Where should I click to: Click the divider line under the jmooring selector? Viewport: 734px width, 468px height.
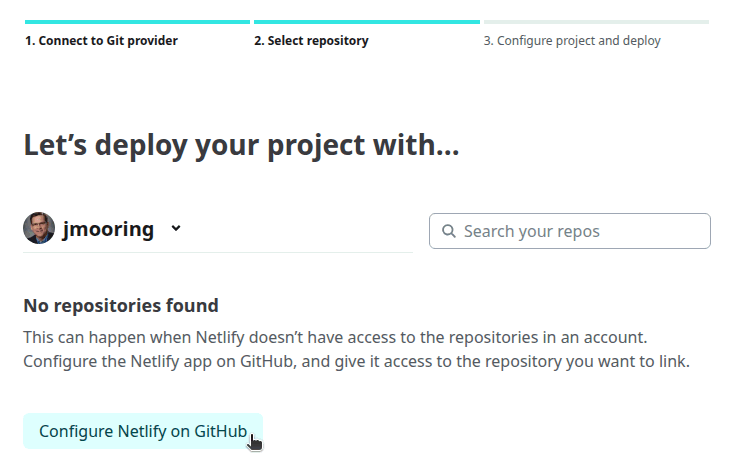click(217, 252)
